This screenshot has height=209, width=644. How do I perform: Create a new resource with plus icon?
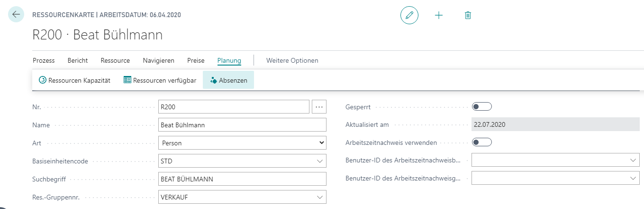point(439,15)
